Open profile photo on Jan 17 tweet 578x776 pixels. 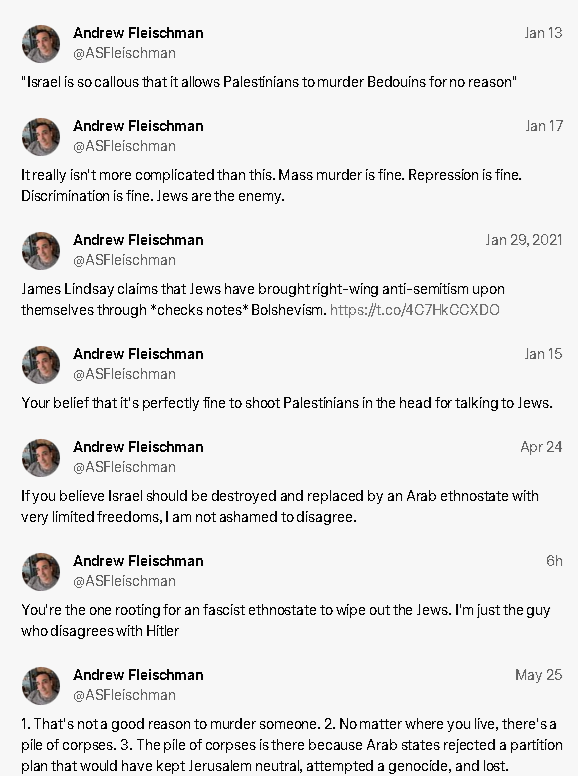point(41,137)
